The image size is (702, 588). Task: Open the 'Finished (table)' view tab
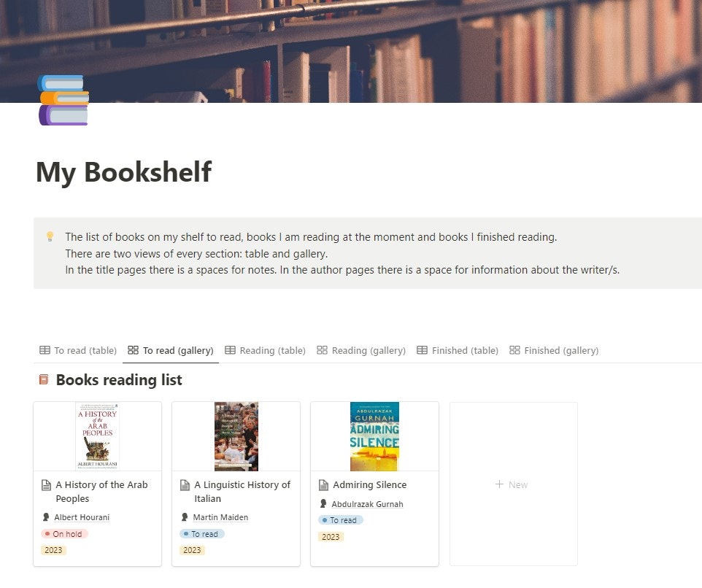click(465, 350)
